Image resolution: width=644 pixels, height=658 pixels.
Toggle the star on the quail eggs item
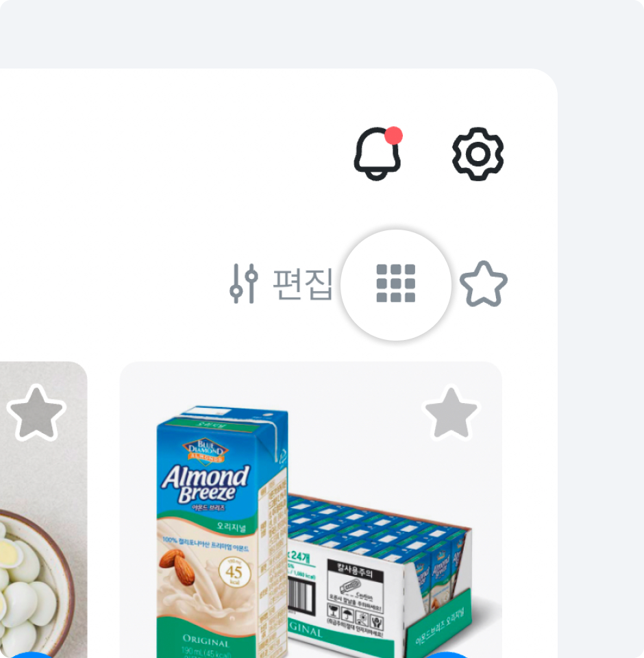pos(36,413)
